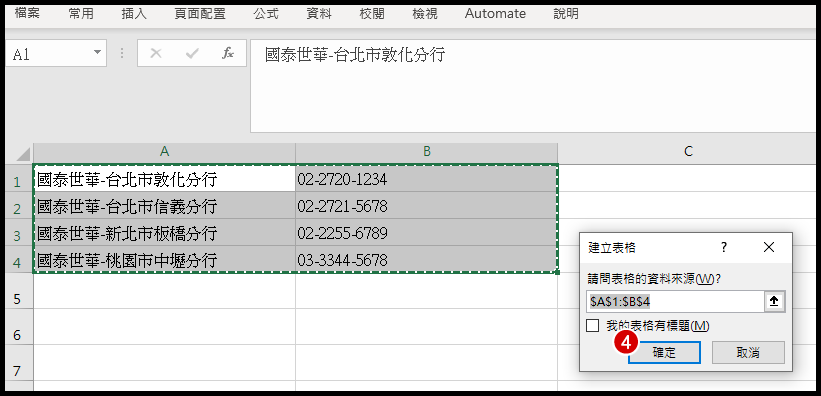Click cell 國泰世華-台北市敦化分行
The image size is (821, 396).
pos(164,179)
